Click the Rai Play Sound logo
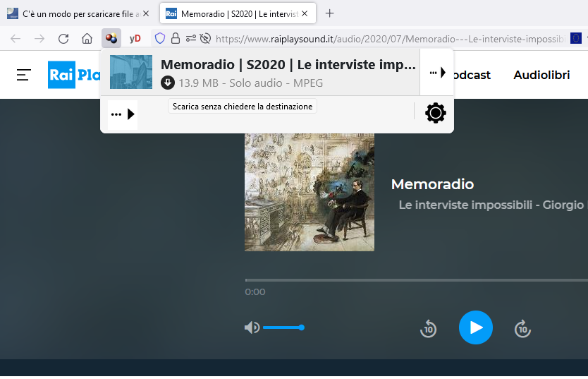 (74, 75)
